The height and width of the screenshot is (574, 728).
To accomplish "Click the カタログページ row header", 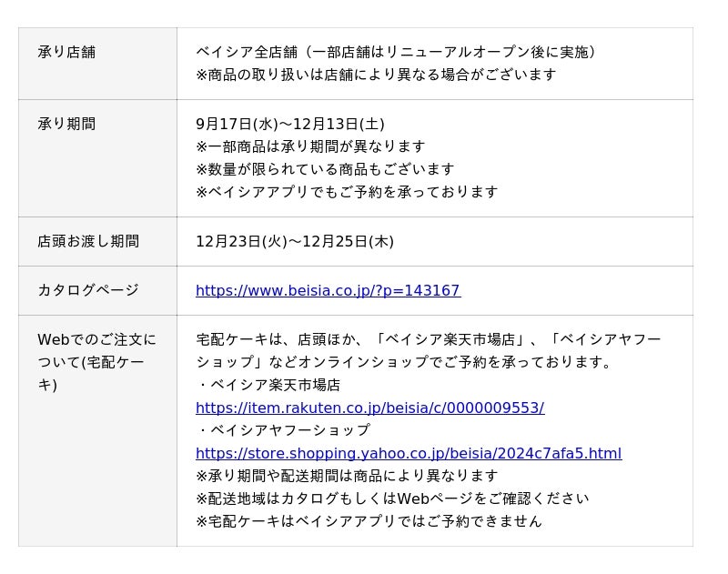I will (x=88, y=291).
